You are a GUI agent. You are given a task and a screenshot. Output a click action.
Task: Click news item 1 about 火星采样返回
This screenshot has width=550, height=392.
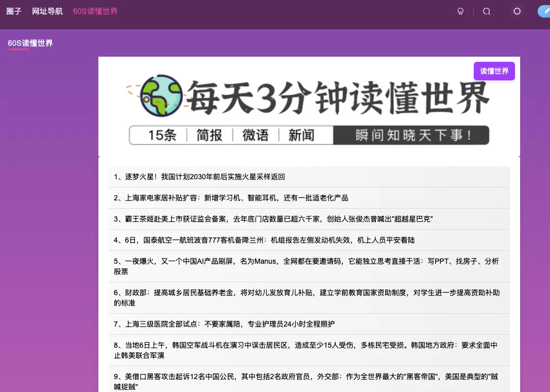[309, 177]
